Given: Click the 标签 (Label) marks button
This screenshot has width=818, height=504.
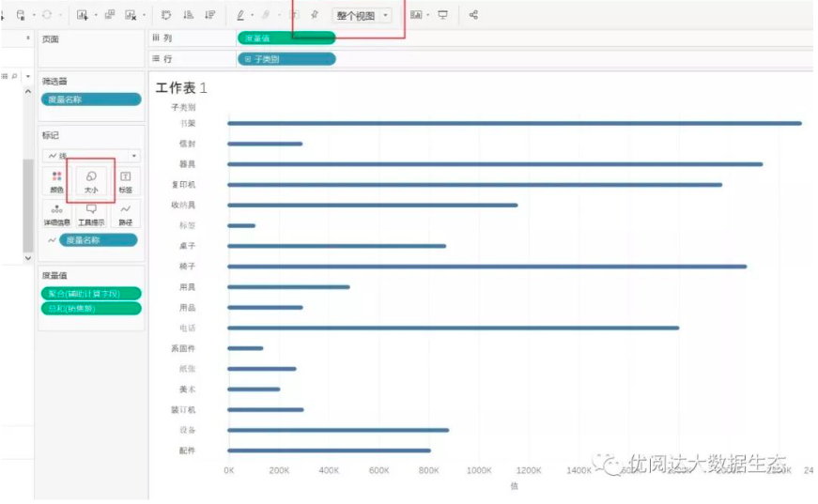Looking at the screenshot, I should pyautogui.click(x=125, y=180).
